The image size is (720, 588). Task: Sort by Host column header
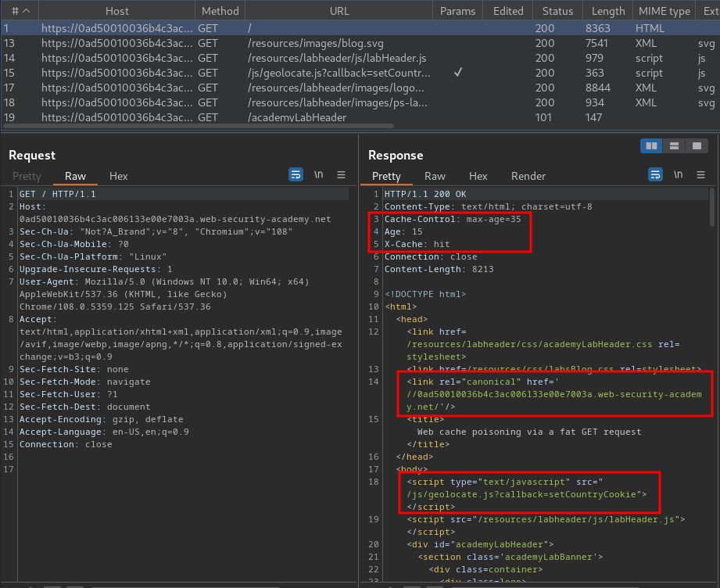[117, 11]
